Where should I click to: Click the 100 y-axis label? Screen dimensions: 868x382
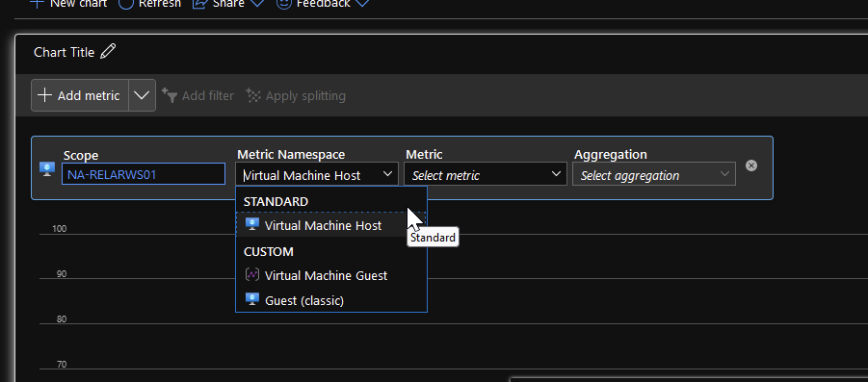tap(59, 228)
